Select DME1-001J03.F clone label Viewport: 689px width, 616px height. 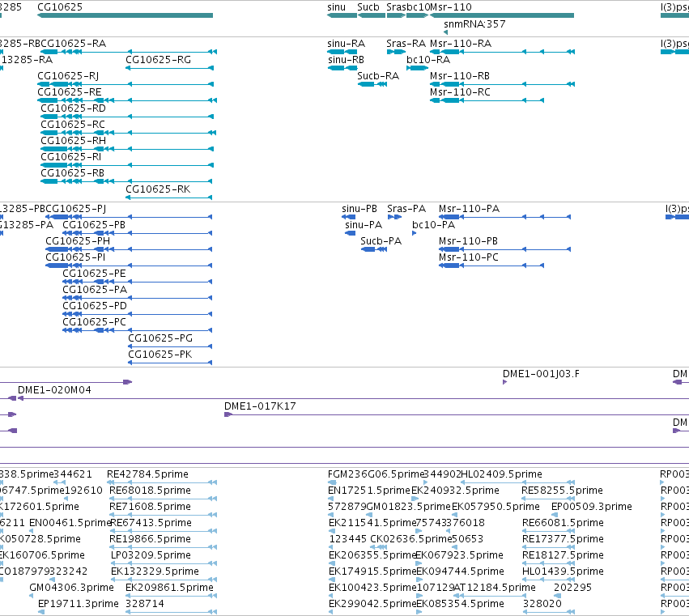541,374
